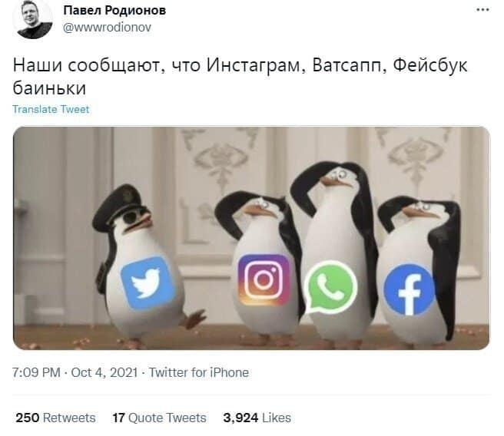Click the Instagram logo on penguin

click(x=264, y=279)
